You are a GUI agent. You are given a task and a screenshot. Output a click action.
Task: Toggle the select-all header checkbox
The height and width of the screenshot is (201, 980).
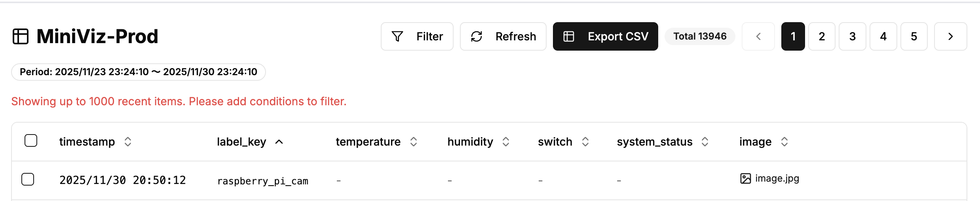pyautogui.click(x=31, y=140)
